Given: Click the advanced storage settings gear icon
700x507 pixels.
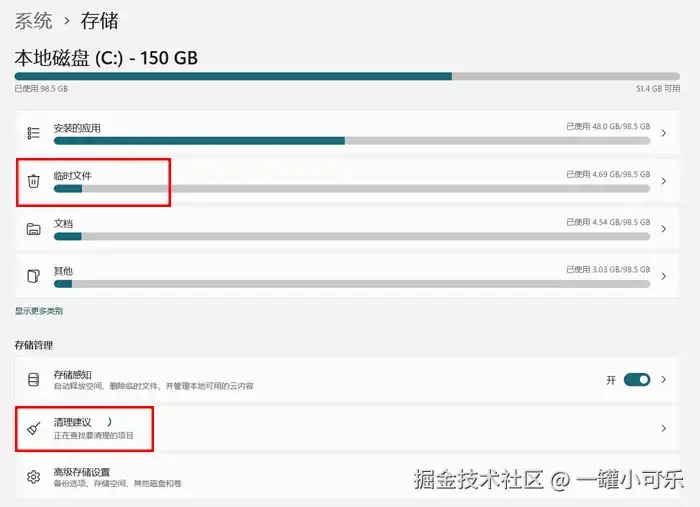Looking at the screenshot, I should (x=33, y=477).
